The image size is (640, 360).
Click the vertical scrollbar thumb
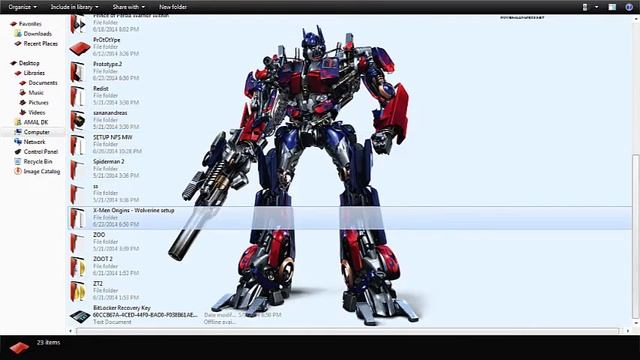[x=636, y=237]
